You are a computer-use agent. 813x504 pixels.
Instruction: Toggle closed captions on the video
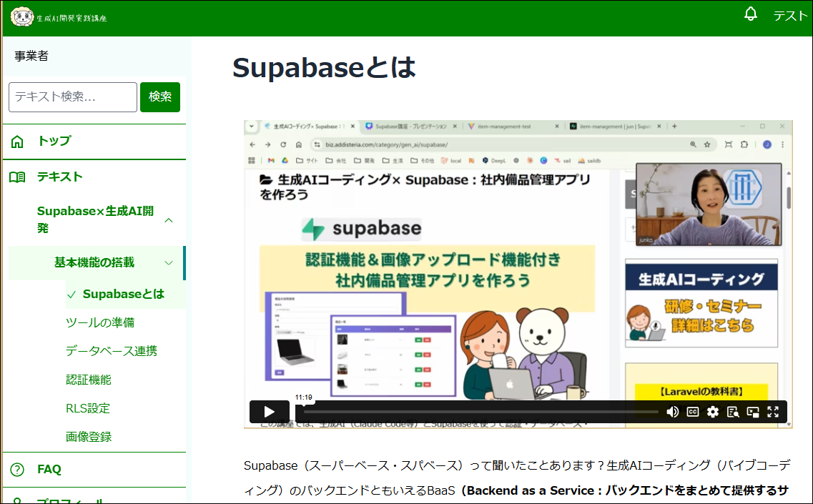point(692,412)
